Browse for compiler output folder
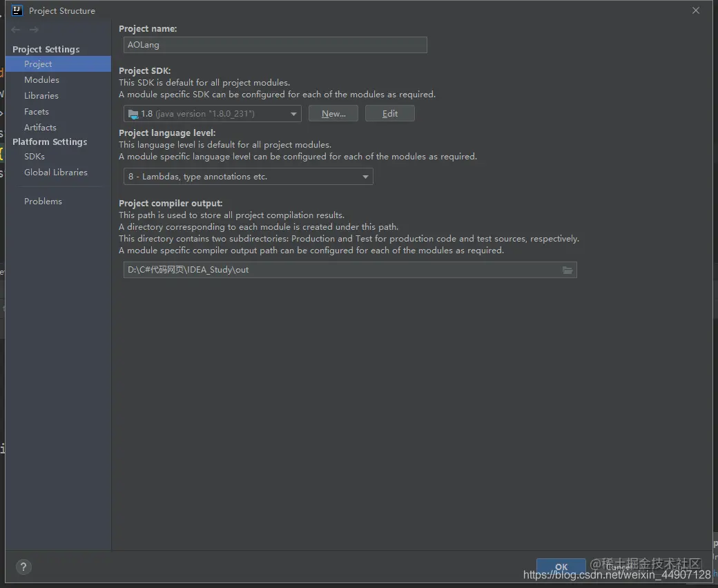This screenshot has height=588, width=718. [567, 270]
